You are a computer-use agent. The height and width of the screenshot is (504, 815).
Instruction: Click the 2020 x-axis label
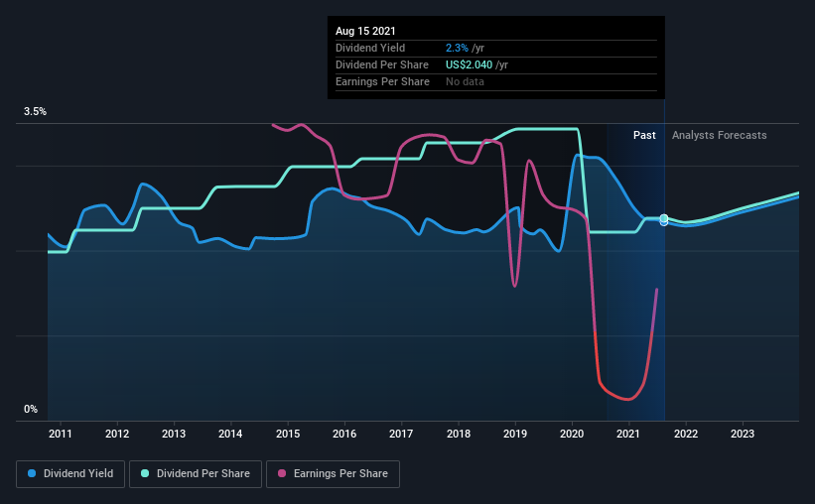tap(572, 434)
